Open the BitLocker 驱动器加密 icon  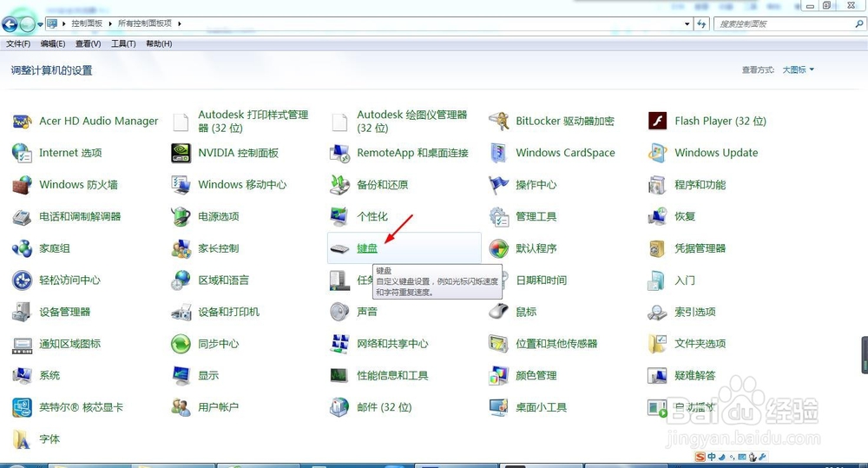[x=499, y=121]
